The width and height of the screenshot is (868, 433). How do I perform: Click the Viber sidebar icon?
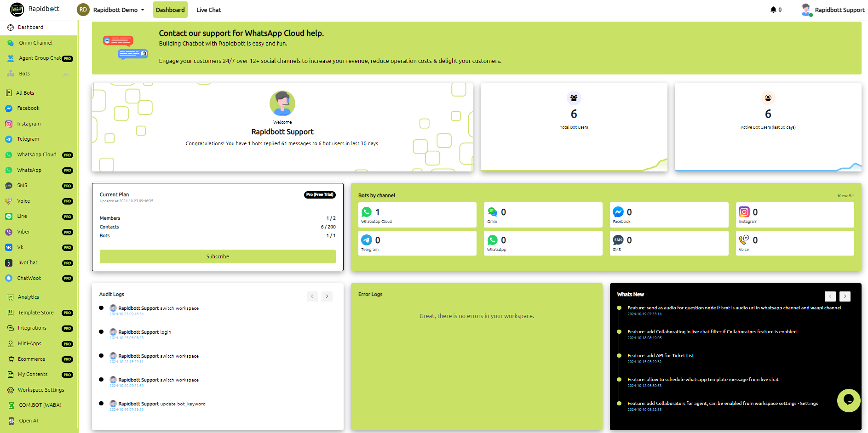click(9, 232)
